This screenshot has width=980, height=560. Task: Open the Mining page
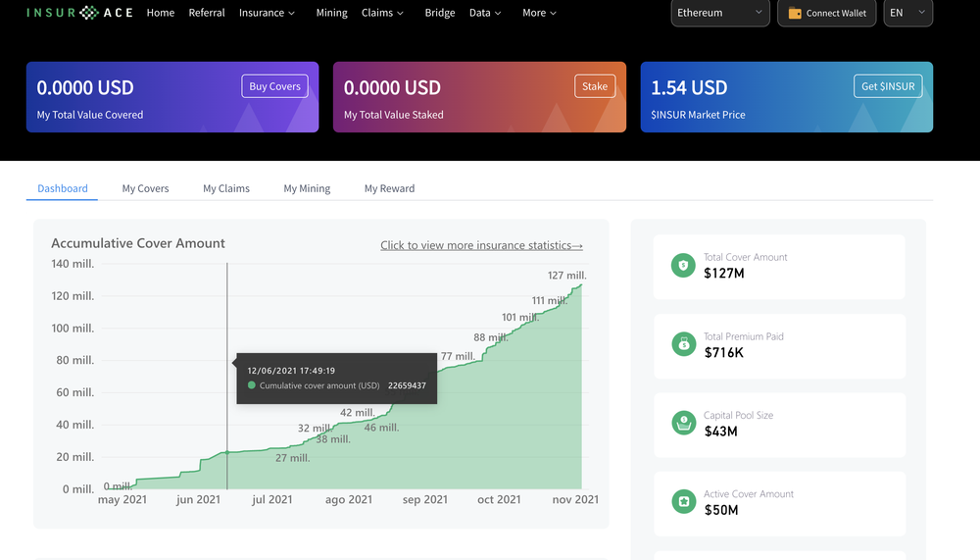click(332, 13)
